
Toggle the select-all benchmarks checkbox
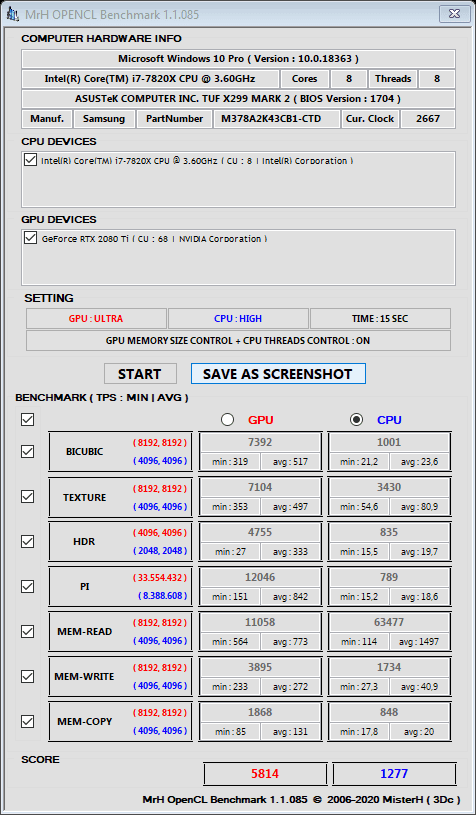click(27, 419)
